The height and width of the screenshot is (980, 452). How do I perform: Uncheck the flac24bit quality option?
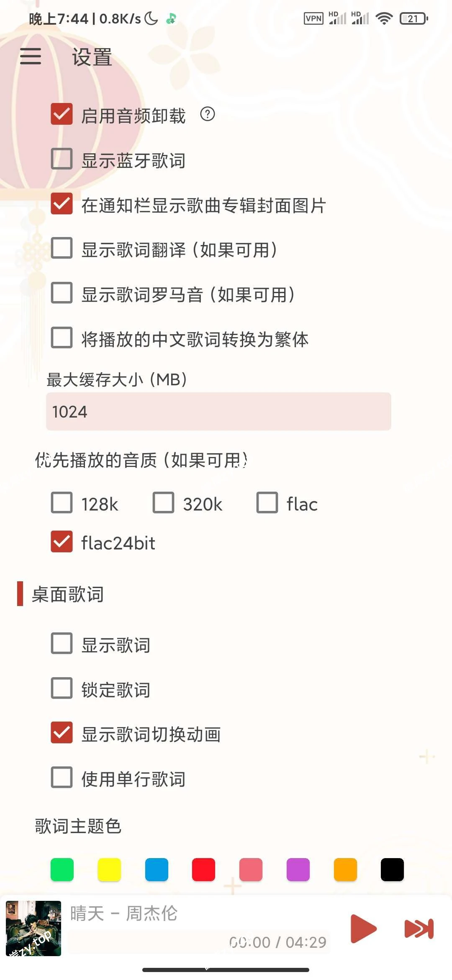pyautogui.click(x=62, y=542)
